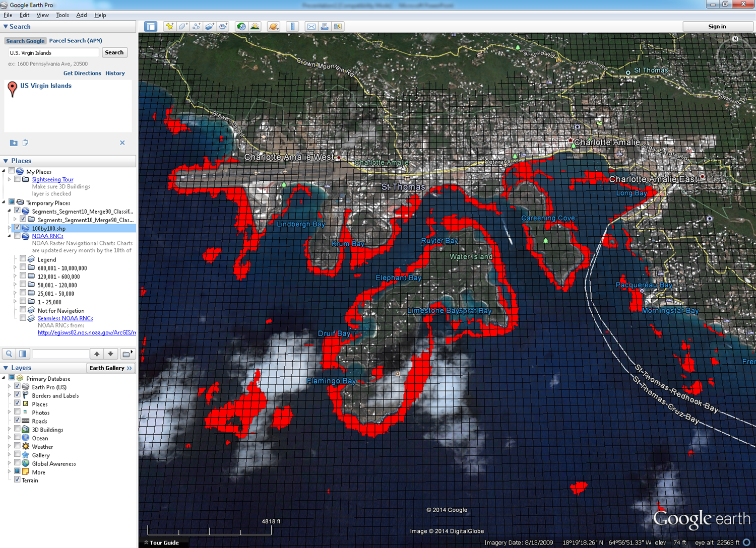
Task: Select the Add Polygon tool
Action: click(x=183, y=27)
